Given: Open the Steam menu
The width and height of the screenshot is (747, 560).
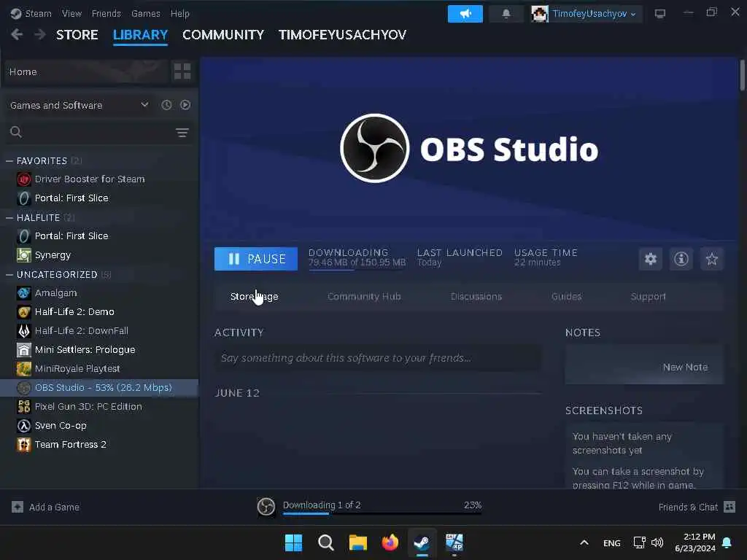Looking at the screenshot, I should (x=38, y=13).
